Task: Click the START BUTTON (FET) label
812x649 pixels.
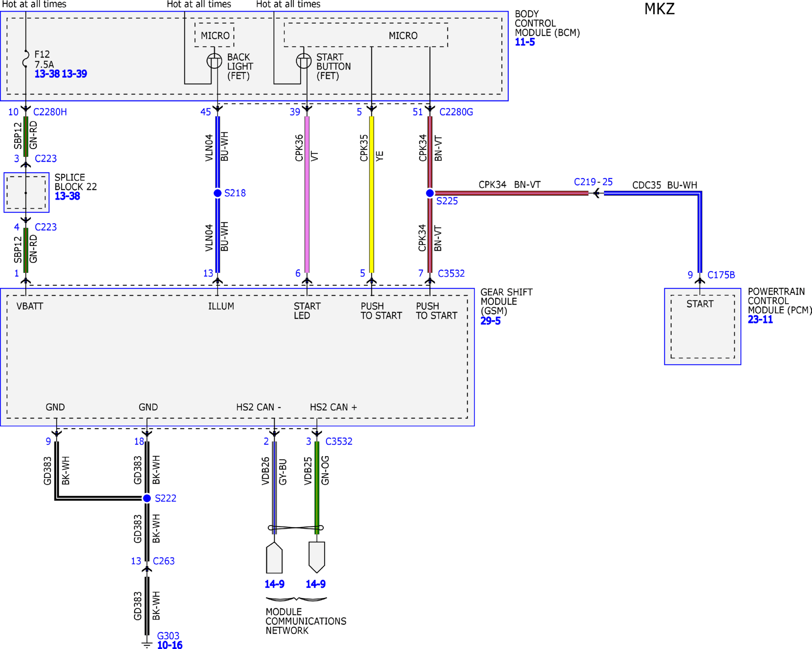Action: click(x=334, y=66)
